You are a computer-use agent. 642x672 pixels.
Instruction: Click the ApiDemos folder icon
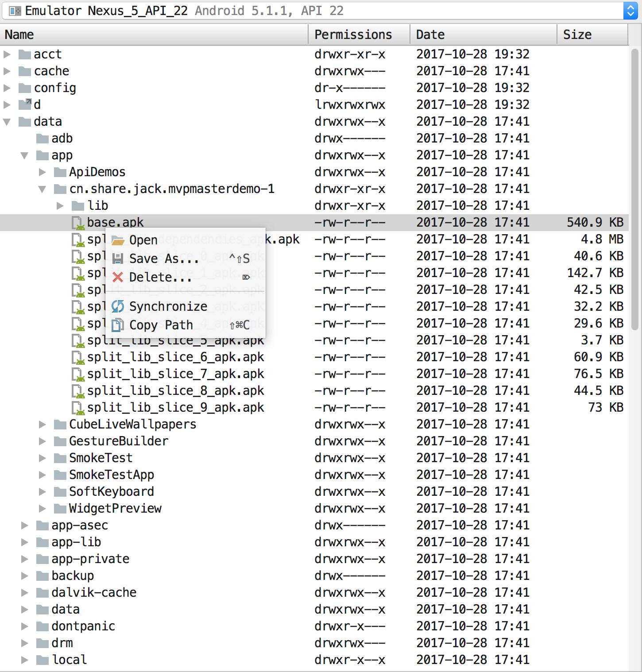60,172
